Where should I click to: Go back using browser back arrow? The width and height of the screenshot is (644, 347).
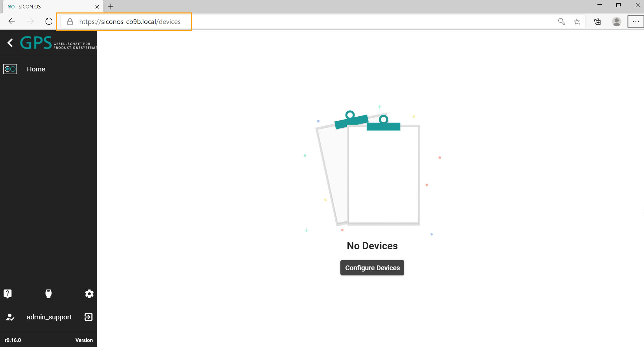pos(12,22)
